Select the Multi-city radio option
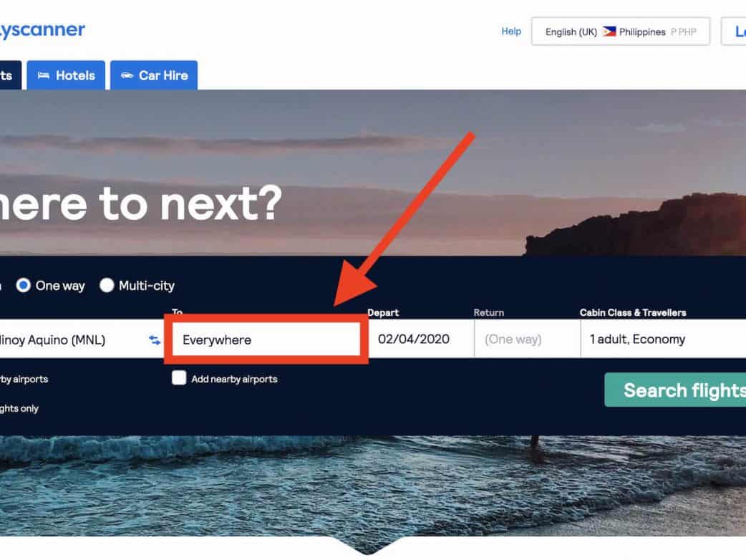746x560 pixels. click(107, 285)
